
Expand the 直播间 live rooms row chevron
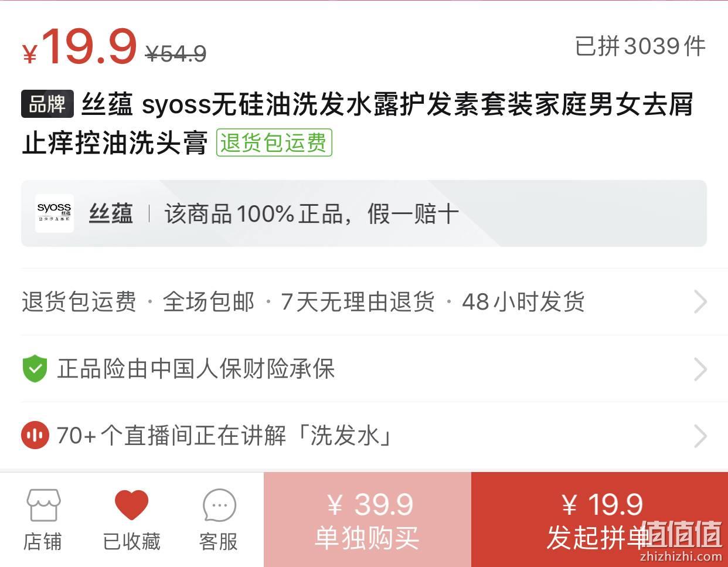700,436
